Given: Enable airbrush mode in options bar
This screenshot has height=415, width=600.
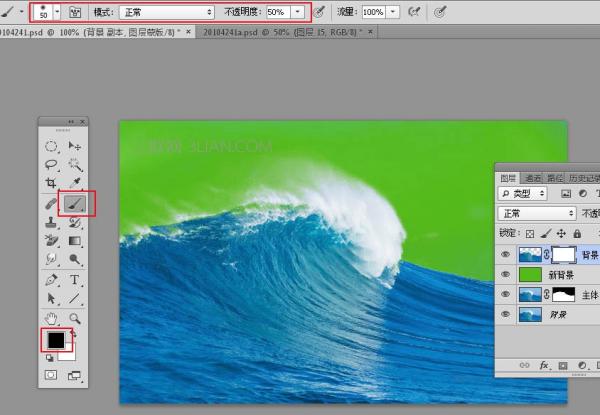Looking at the screenshot, I should click(414, 12).
